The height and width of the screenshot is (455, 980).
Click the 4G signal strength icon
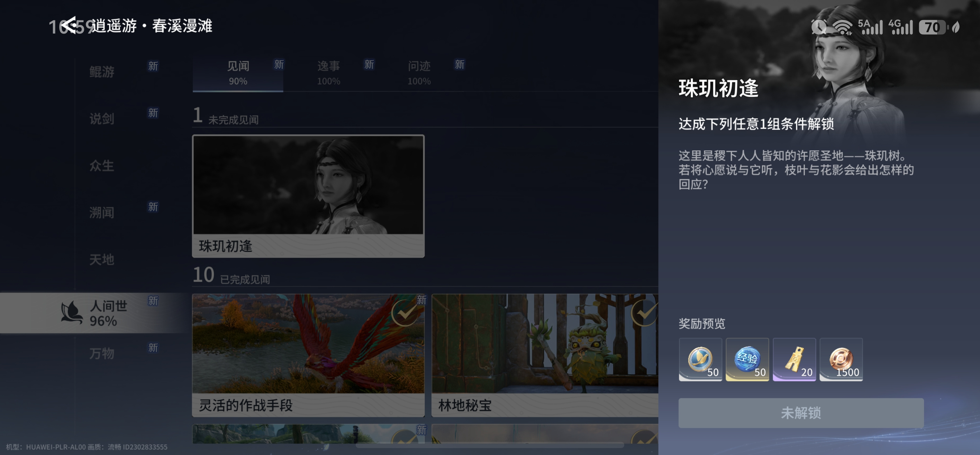tap(900, 27)
